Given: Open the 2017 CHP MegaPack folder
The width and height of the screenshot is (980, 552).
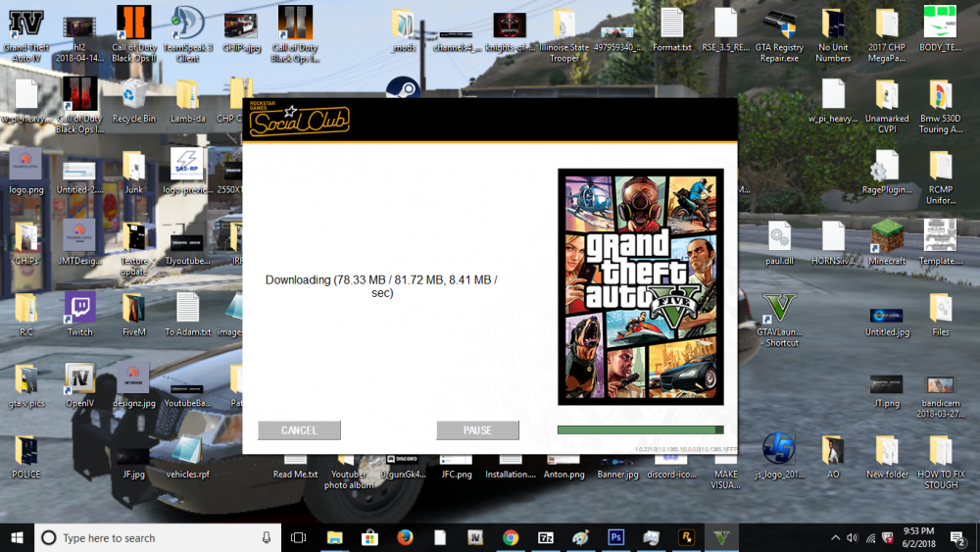Looking at the screenshot, I should click(887, 34).
